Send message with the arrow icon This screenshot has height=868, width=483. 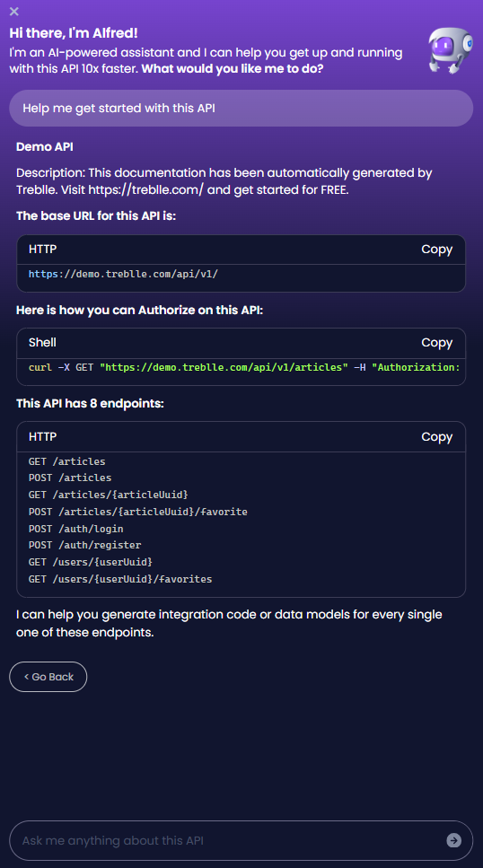(453, 840)
